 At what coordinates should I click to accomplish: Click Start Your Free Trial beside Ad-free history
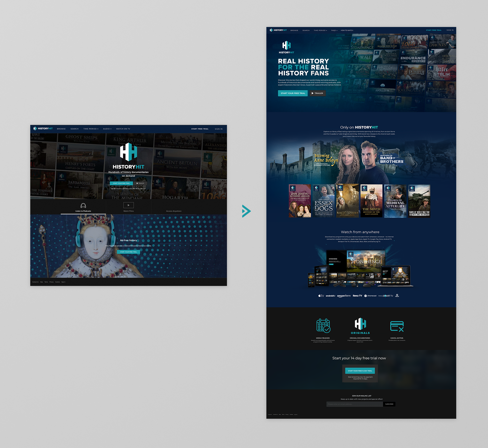128,252
